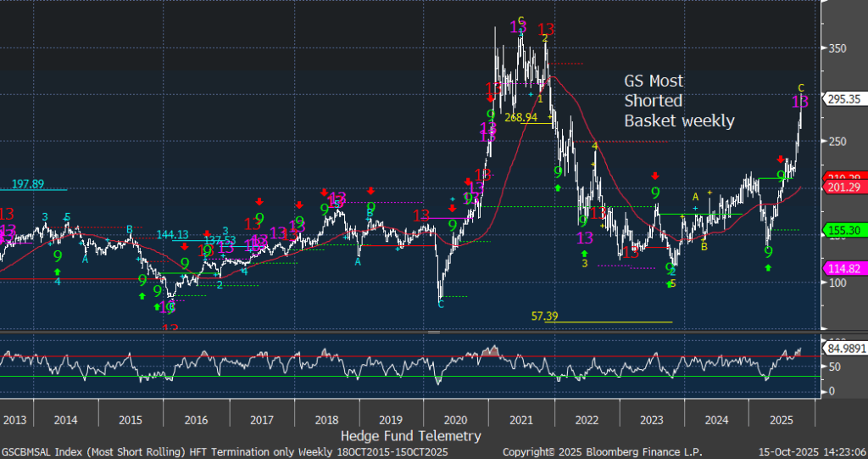
Task: Click the green up arrow in early 2022
Action: (558, 187)
